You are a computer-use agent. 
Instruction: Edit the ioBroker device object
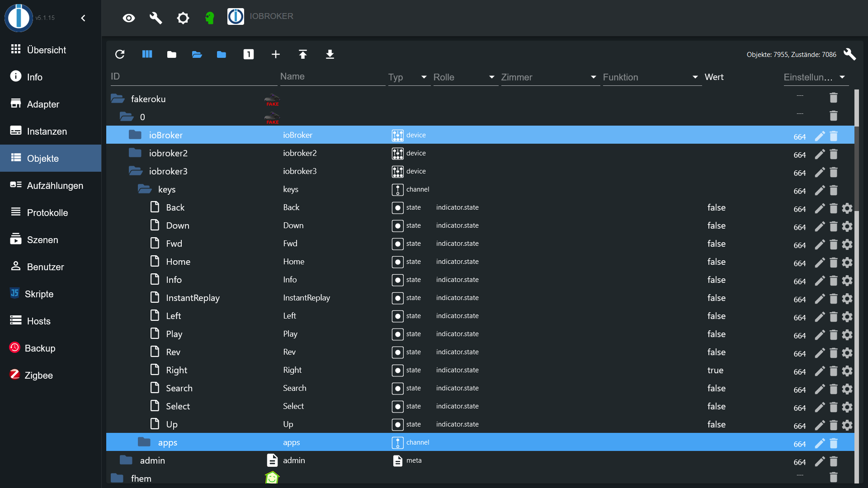click(820, 136)
